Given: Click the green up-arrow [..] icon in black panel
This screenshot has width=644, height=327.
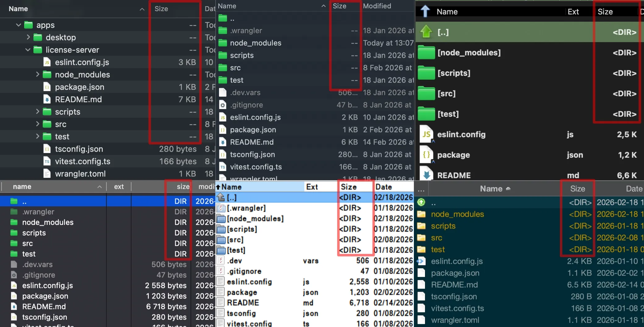Looking at the screenshot, I should [426, 31].
